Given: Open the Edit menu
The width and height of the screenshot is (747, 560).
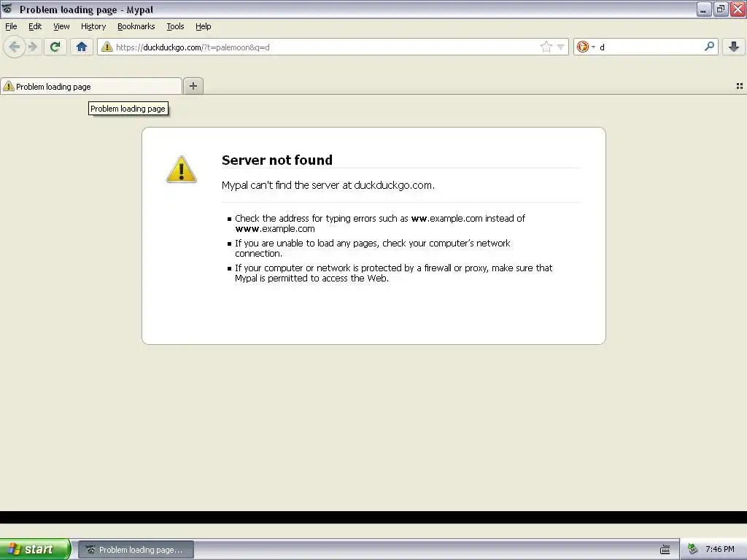Looking at the screenshot, I should tap(35, 26).
